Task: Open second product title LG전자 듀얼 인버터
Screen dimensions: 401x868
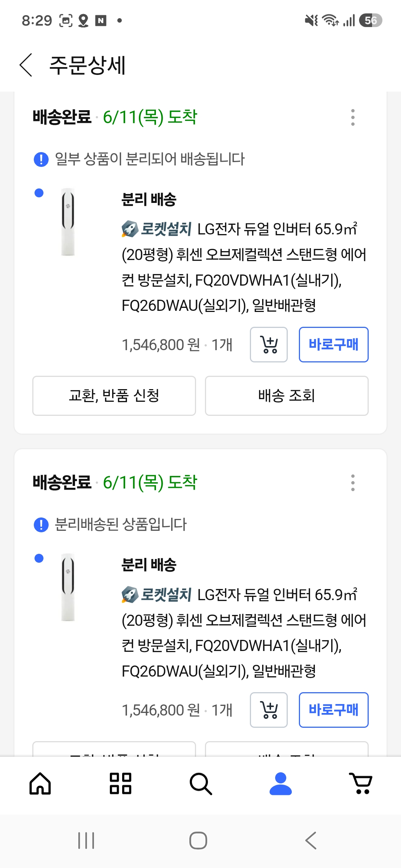Action: pyautogui.click(x=244, y=632)
